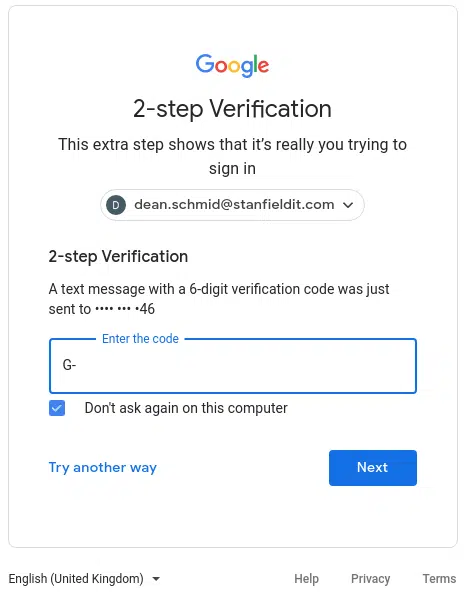Click the Enter the code floating label
Image resolution: width=469 pixels, height=605 pixels.
pyautogui.click(x=140, y=339)
